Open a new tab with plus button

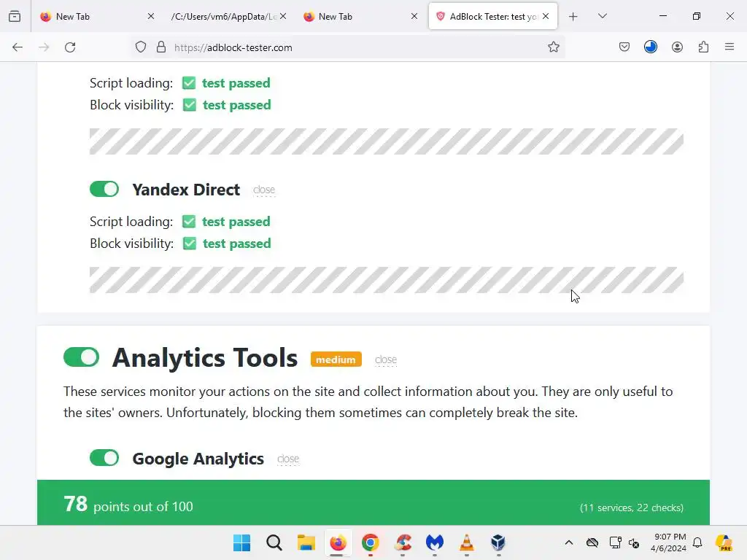coord(573,17)
